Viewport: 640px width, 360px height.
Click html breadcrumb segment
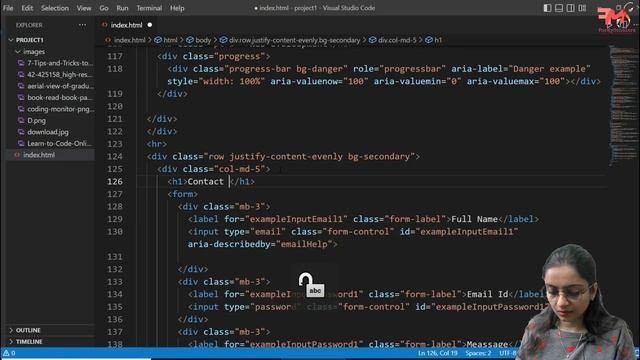tap(170, 40)
